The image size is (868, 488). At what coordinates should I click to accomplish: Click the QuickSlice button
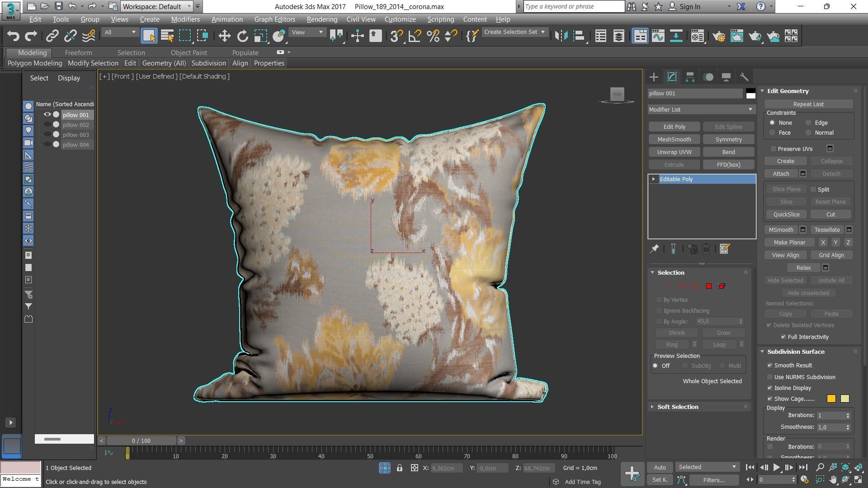tap(786, 215)
